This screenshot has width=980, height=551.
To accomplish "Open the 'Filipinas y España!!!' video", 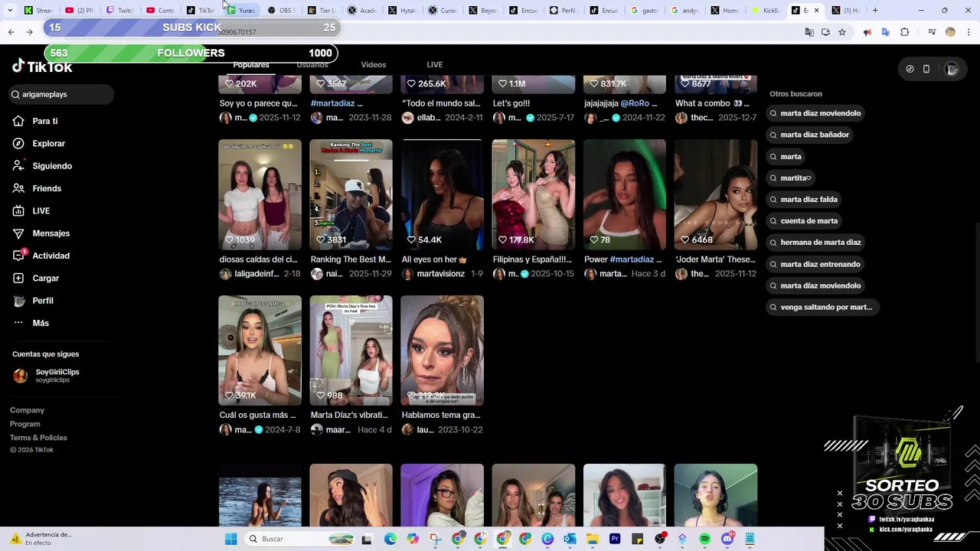I will 534,194.
